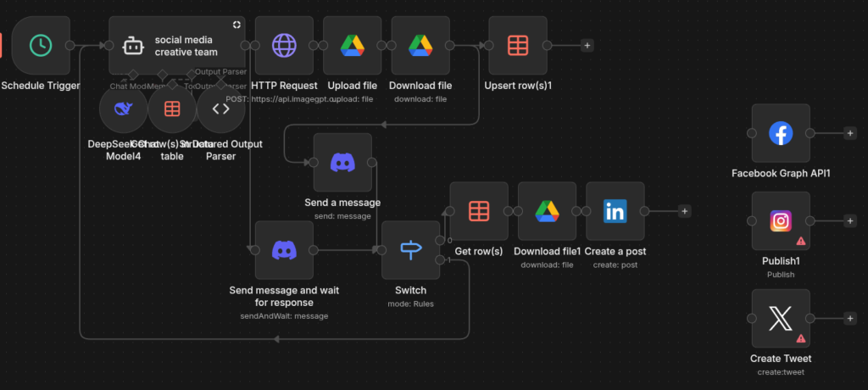Add node after LinkedIn Create a post
The width and height of the screenshot is (868, 390).
click(685, 211)
